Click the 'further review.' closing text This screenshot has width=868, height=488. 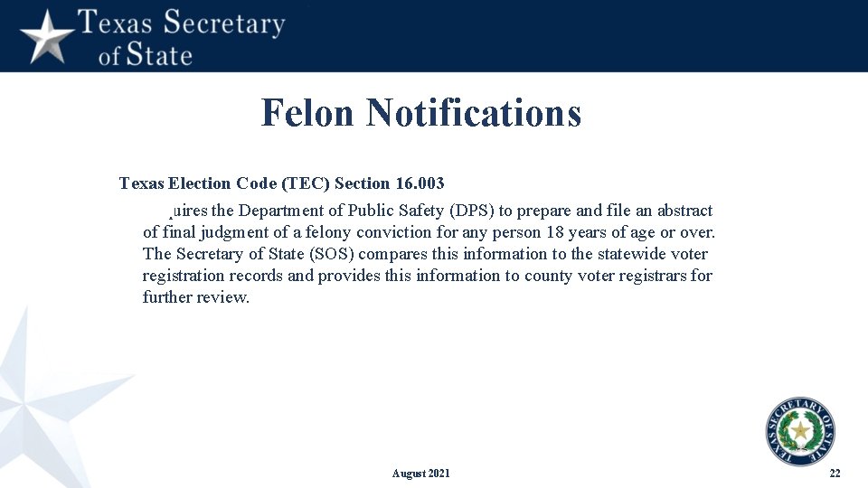coord(196,297)
